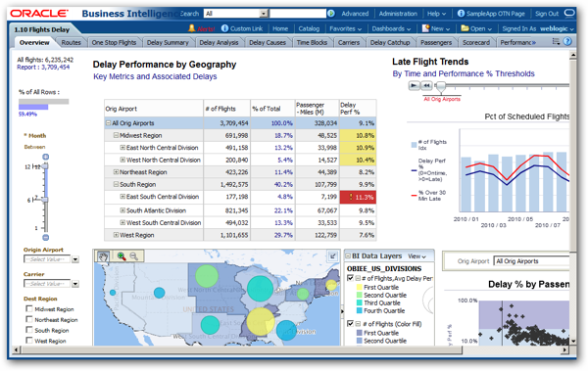Open BI Data Layers View menu
This screenshot has width=588, height=371.
click(x=417, y=256)
